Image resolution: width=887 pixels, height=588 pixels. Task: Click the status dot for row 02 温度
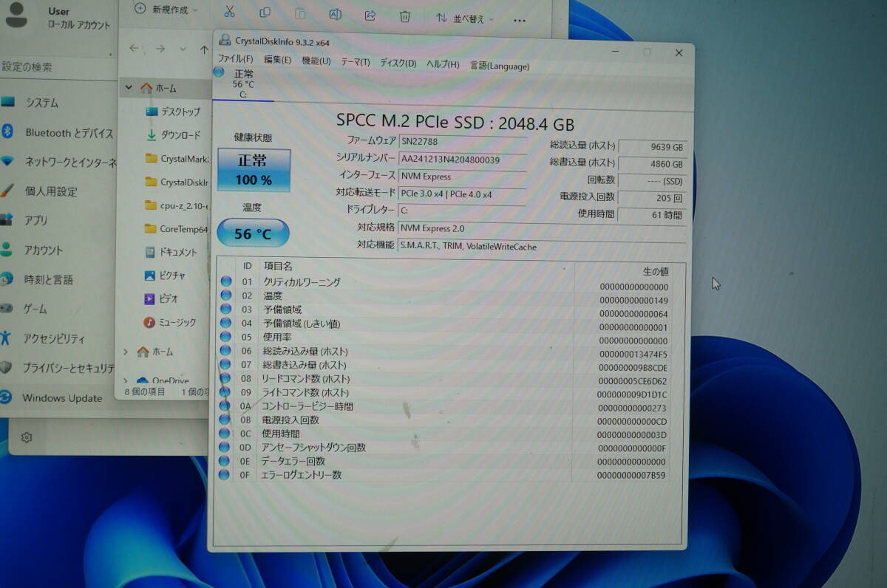[x=225, y=295]
